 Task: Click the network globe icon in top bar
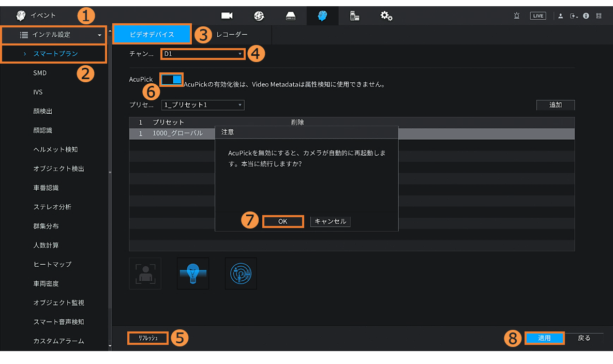click(x=259, y=16)
